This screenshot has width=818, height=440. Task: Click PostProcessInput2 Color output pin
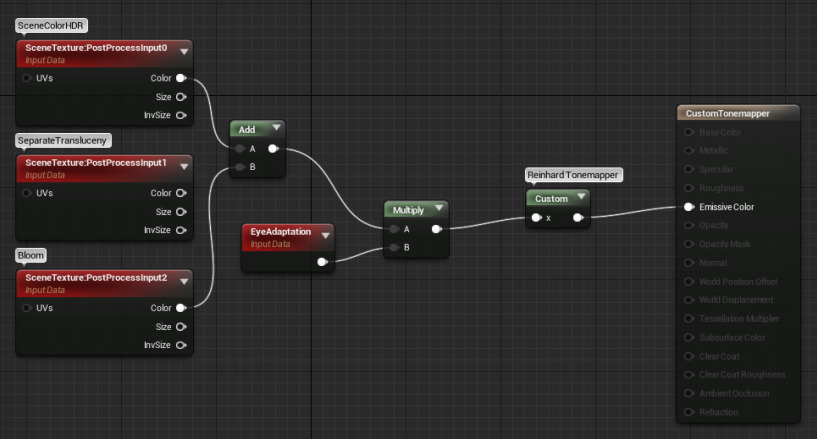(181, 307)
